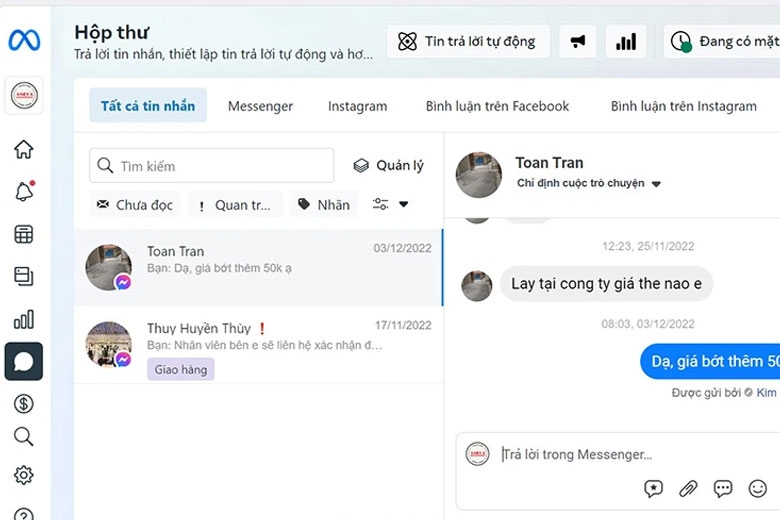Open the Bình luận trên Facebook tab
This screenshot has height=520, width=780.
497,106
